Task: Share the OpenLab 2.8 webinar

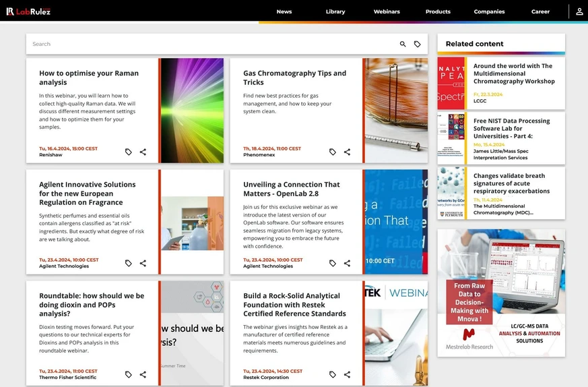Action: (x=348, y=263)
